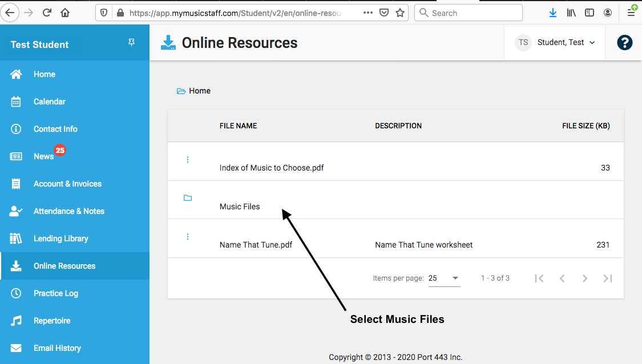Go to the previous page of results

coord(562,278)
